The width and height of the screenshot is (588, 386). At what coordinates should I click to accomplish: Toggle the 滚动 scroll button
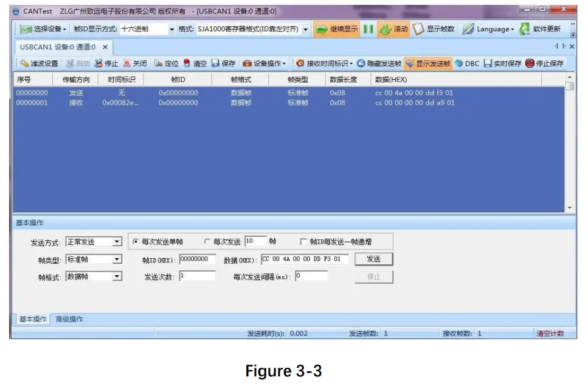tap(393, 29)
